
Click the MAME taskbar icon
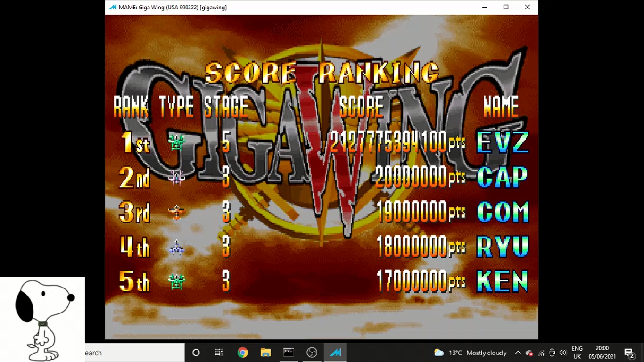335,353
